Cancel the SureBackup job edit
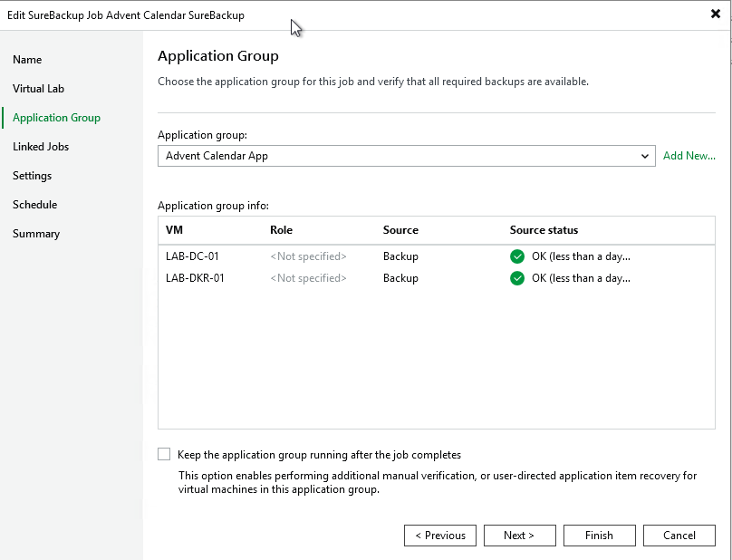 (679, 536)
